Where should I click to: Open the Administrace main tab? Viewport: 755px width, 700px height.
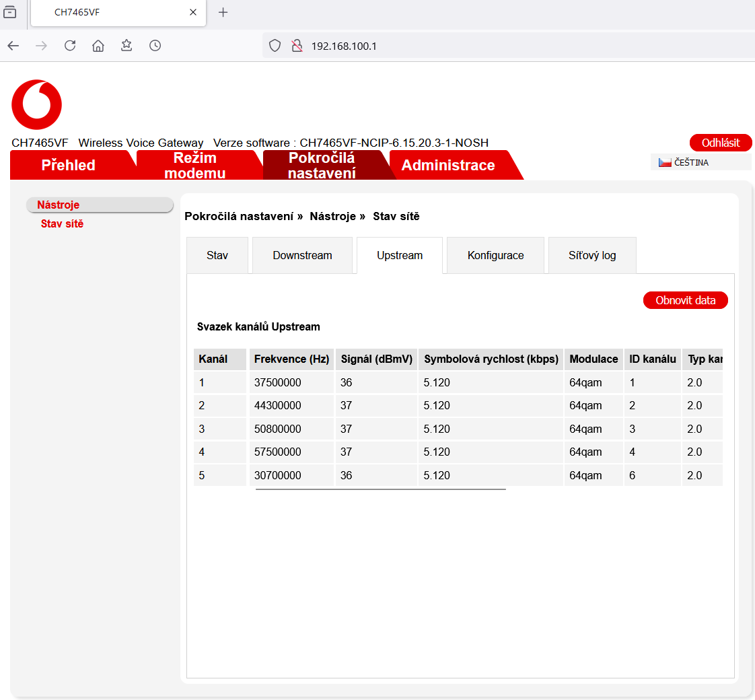448,166
